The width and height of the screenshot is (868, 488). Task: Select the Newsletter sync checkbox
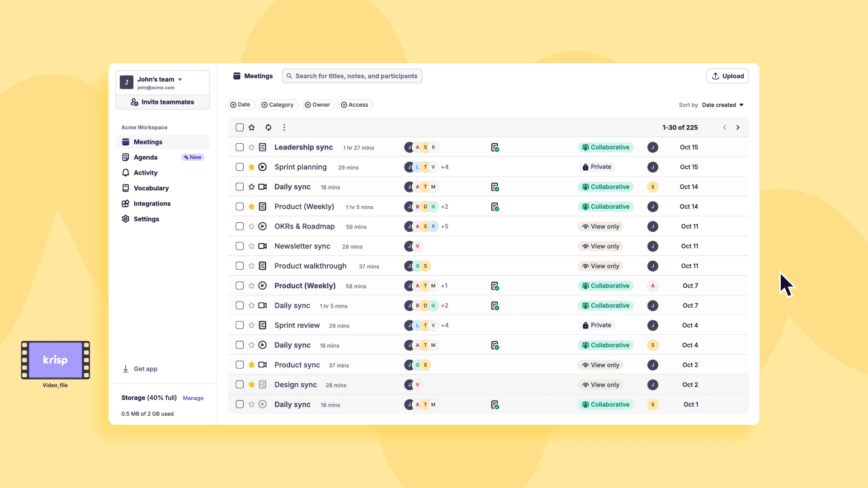click(240, 246)
